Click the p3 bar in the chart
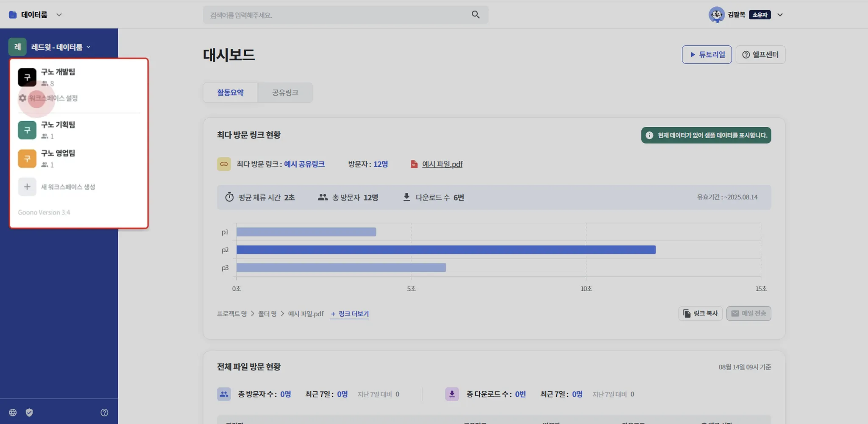868x424 pixels. tap(341, 268)
